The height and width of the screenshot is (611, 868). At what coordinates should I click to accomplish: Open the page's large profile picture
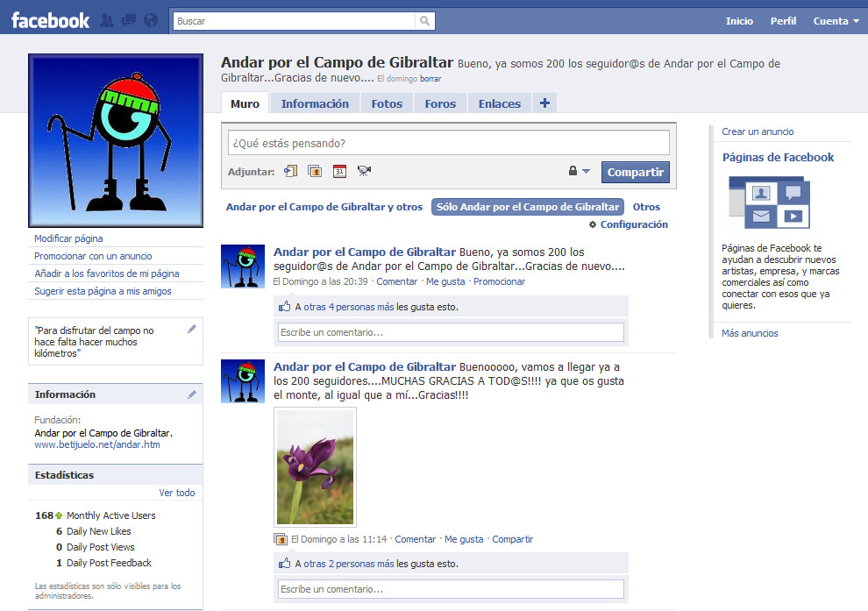coord(116,140)
